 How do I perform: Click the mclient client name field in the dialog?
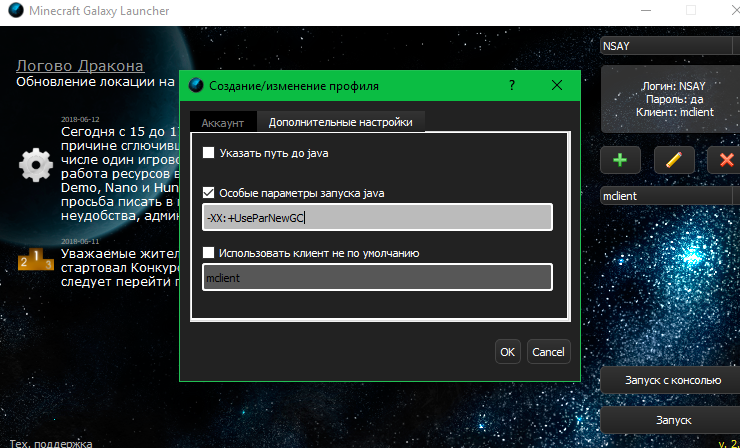(378, 277)
